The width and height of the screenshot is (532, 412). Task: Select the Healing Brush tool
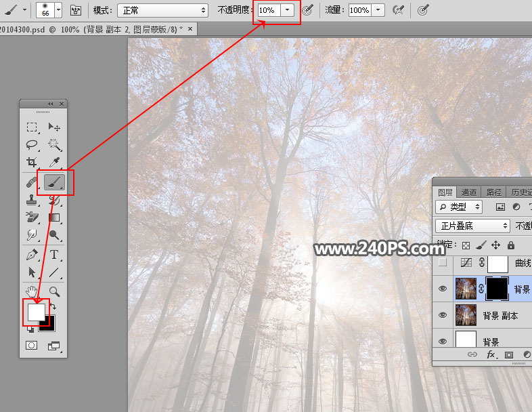[32, 182]
